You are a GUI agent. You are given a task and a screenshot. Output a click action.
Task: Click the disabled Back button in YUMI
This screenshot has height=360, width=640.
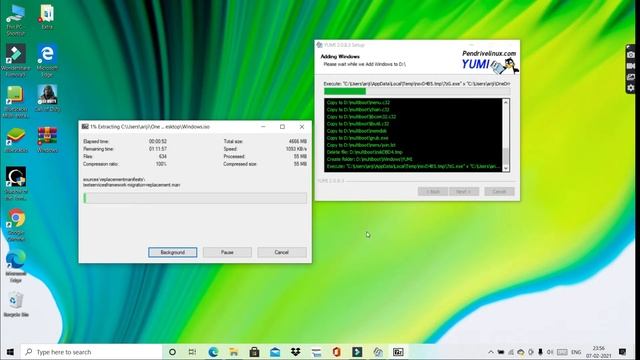432,191
